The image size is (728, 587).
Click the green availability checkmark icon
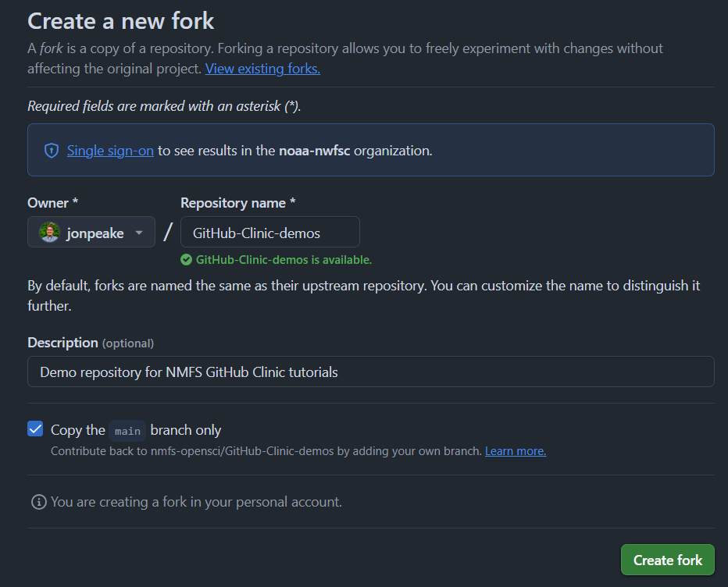[186, 260]
